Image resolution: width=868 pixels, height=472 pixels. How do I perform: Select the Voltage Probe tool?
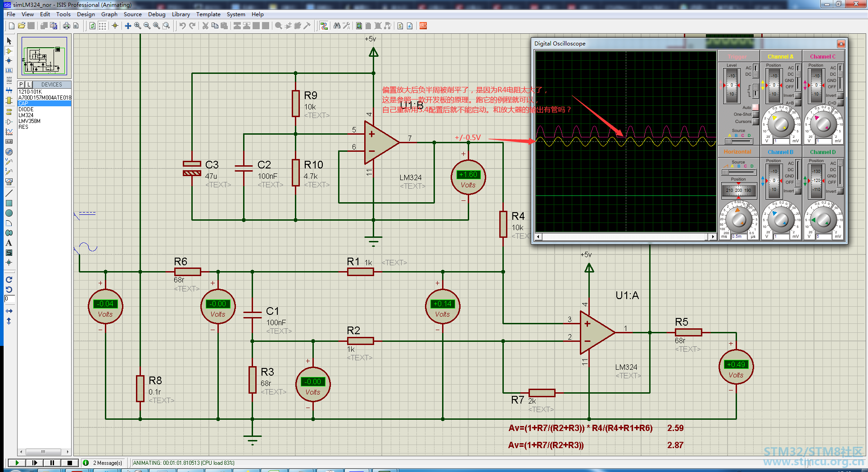tap(9, 162)
